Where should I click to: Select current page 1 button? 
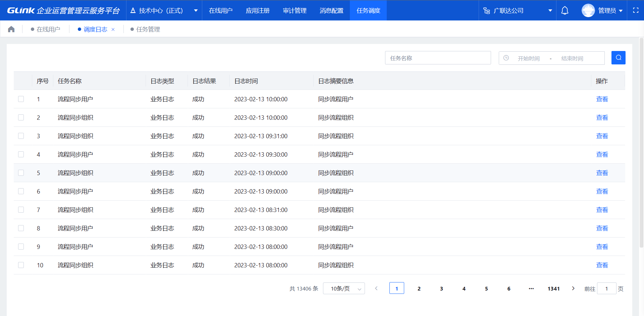point(396,288)
